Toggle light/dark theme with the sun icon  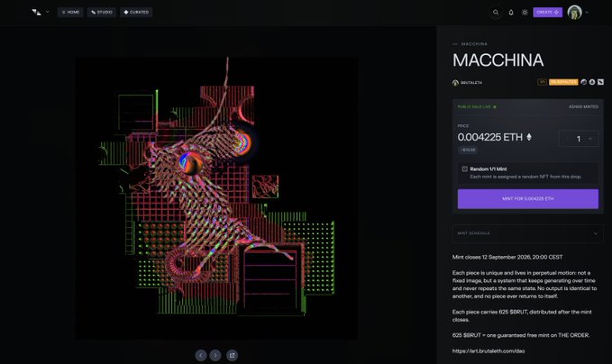pyautogui.click(x=525, y=13)
